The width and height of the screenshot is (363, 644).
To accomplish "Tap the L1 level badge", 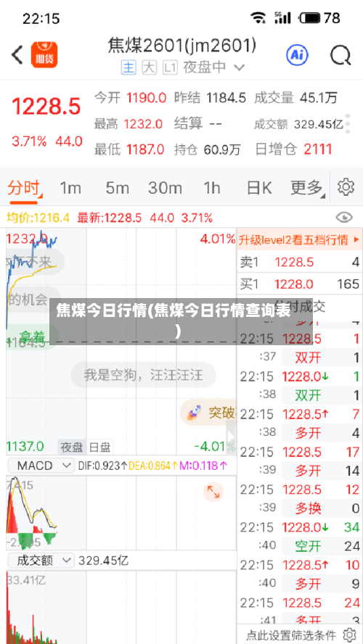I will pyautogui.click(x=170, y=67).
